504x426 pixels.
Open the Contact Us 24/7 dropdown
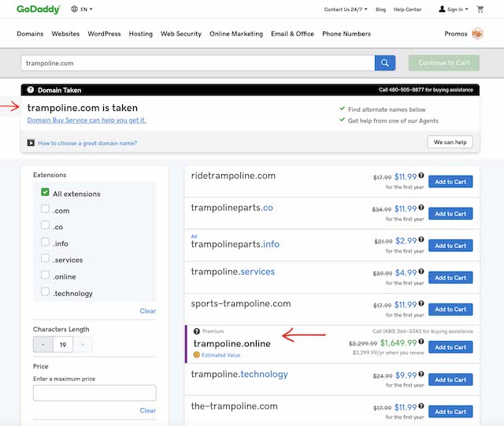(x=346, y=9)
